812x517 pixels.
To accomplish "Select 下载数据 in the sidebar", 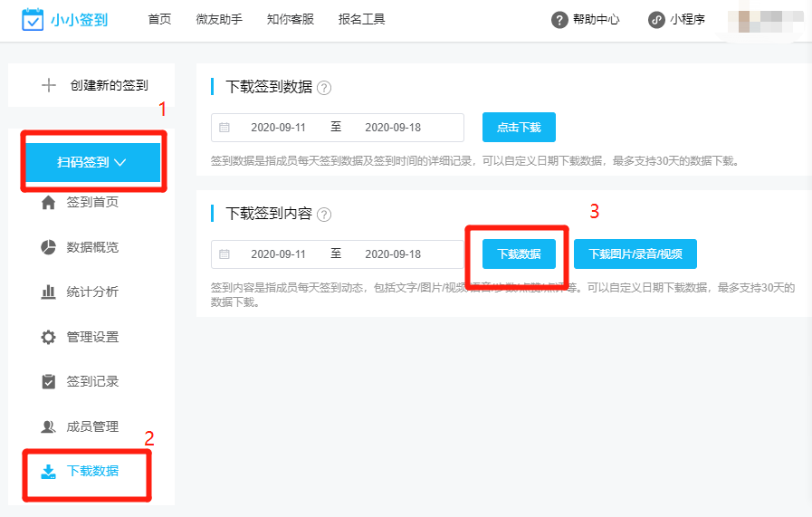I will click(x=92, y=471).
